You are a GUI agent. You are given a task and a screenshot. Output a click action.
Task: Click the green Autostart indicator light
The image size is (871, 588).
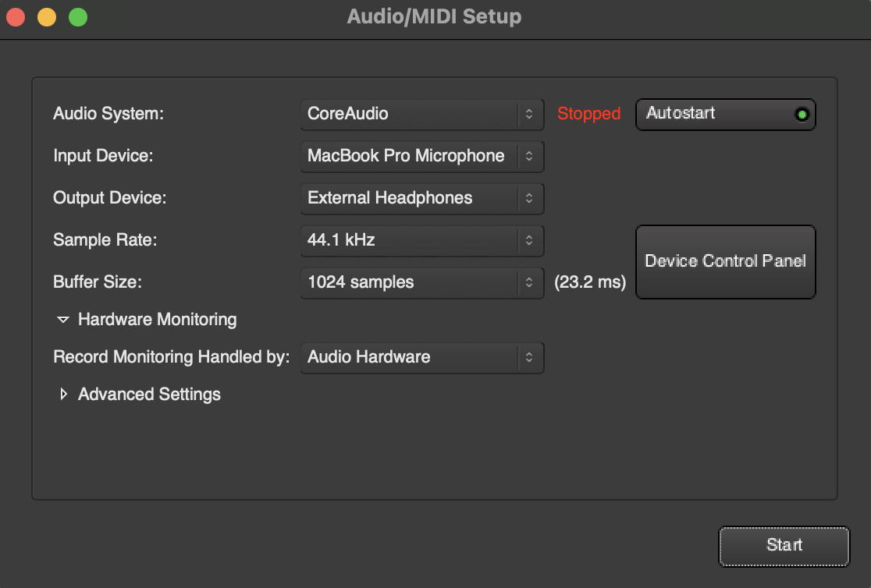coord(802,115)
